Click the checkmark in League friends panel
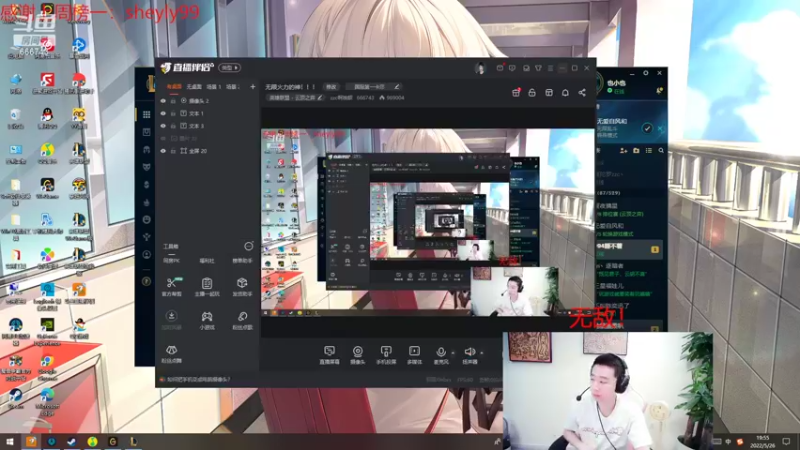 click(647, 128)
